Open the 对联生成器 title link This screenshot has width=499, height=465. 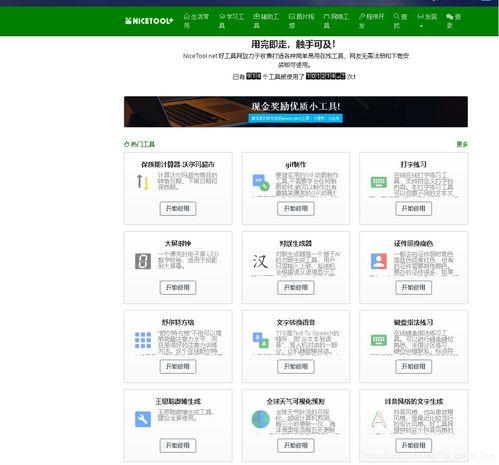click(296, 243)
